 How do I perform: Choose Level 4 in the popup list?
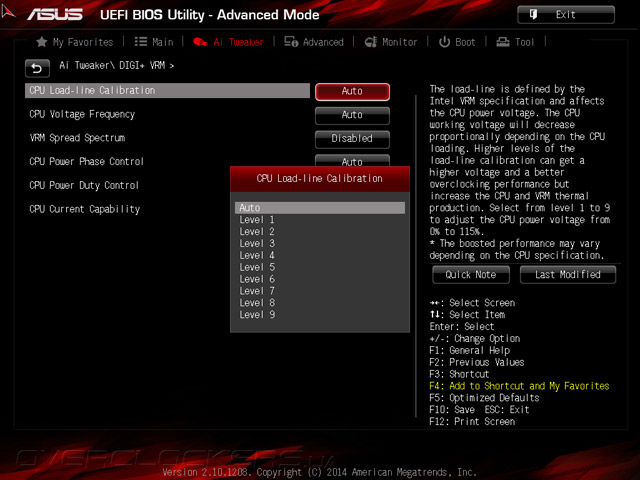tap(320, 255)
